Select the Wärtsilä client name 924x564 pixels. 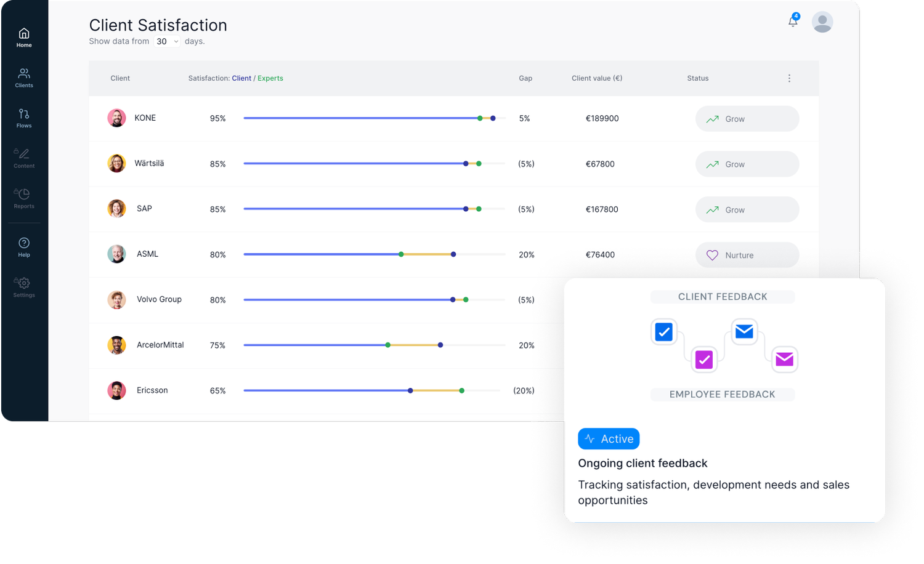click(149, 163)
